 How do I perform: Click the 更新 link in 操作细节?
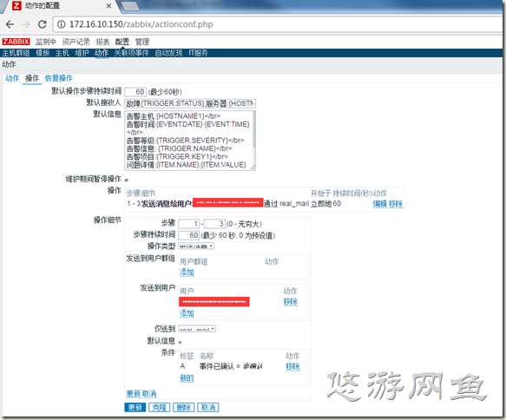[x=133, y=394]
